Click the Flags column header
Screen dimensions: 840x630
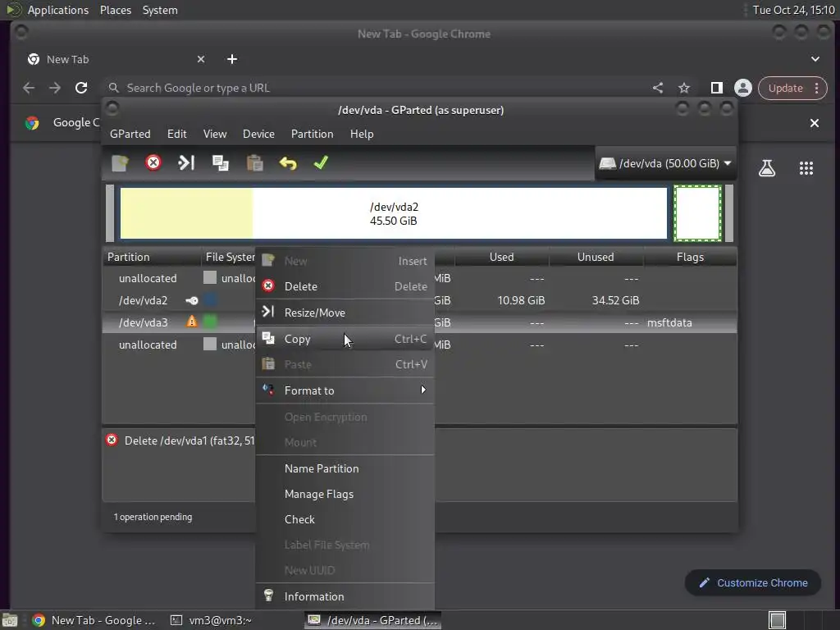690,257
